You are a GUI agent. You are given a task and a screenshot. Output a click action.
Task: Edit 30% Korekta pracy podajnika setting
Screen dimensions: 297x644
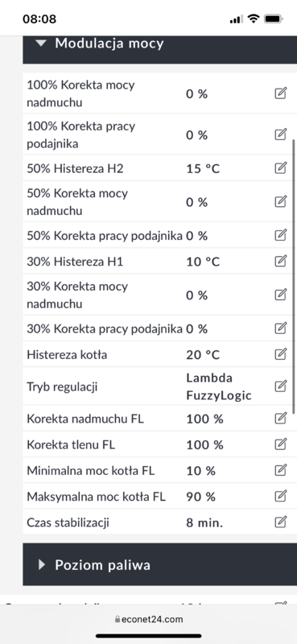[x=280, y=328]
